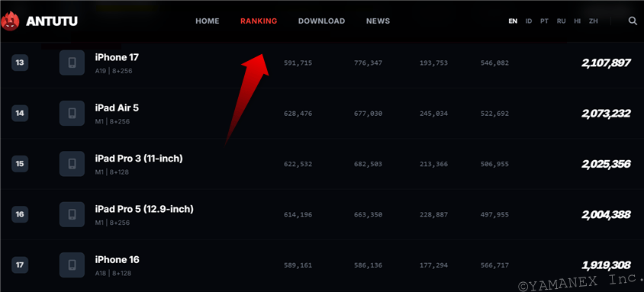Click the score value 228,887

point(433,215)
